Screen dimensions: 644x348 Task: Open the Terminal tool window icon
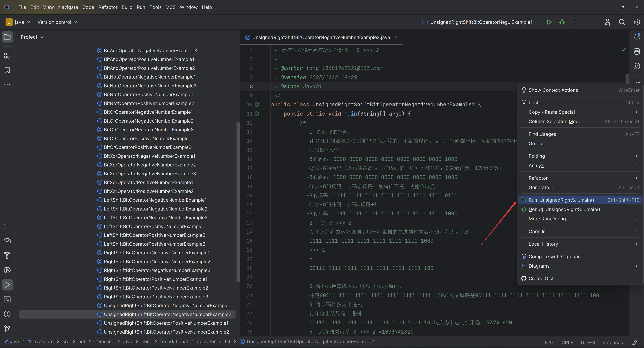tap(7, 299)
